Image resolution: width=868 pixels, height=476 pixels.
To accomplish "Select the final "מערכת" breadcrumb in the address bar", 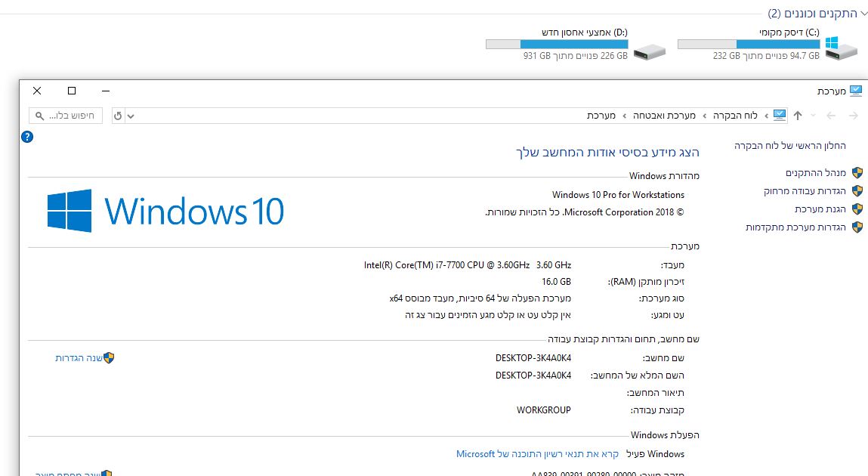I will tap(601, 115).
